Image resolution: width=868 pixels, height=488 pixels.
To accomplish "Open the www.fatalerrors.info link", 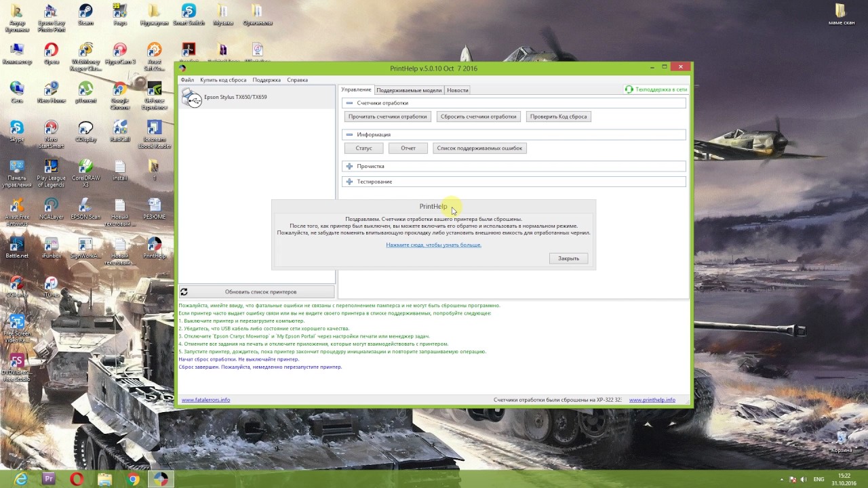I will [205, 400].
